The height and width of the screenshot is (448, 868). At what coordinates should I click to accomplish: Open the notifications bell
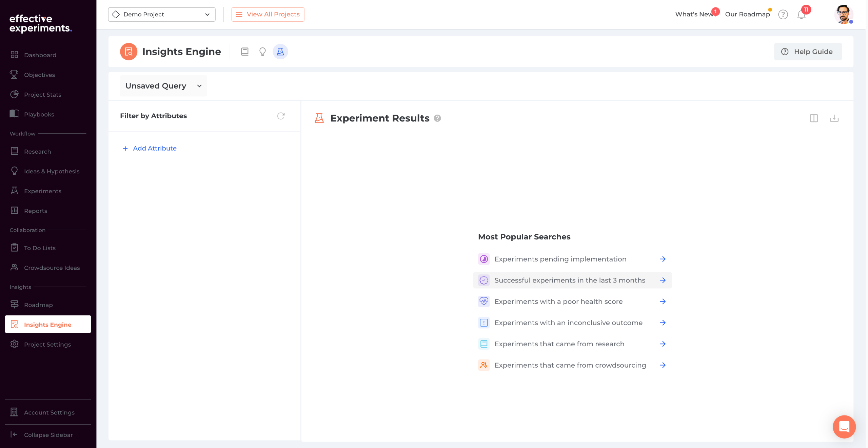click(801, 15)
